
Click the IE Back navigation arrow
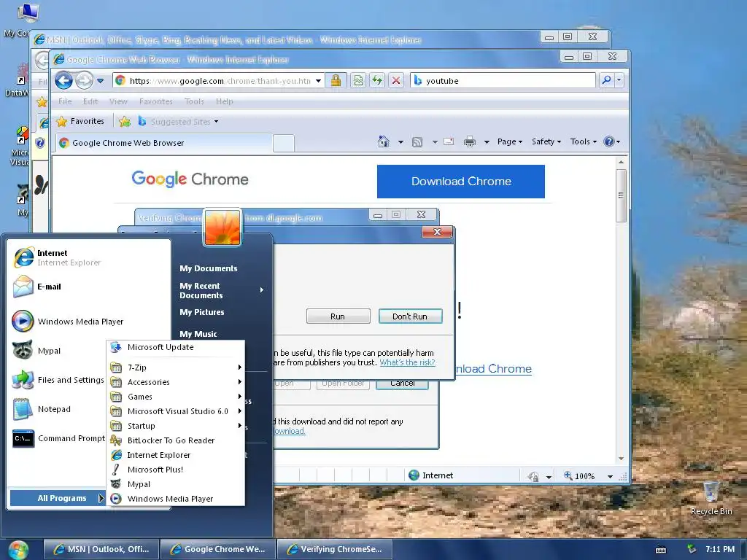pos(64,80)
